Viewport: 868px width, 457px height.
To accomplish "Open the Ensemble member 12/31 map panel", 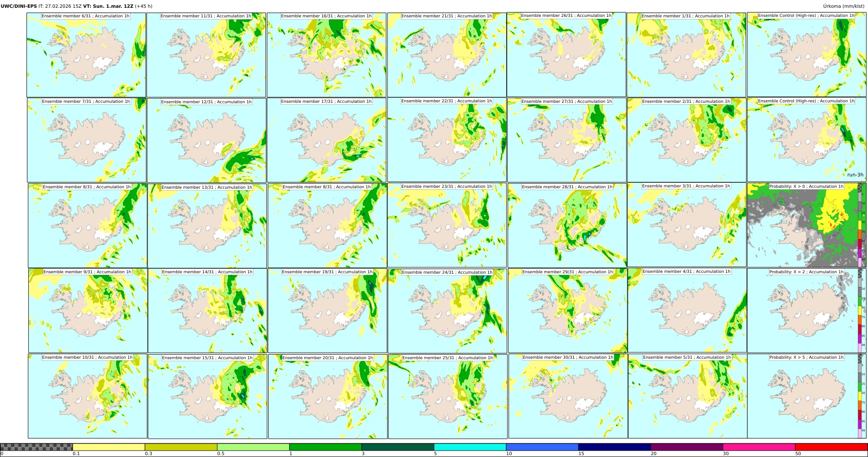I will coord(206,140).
